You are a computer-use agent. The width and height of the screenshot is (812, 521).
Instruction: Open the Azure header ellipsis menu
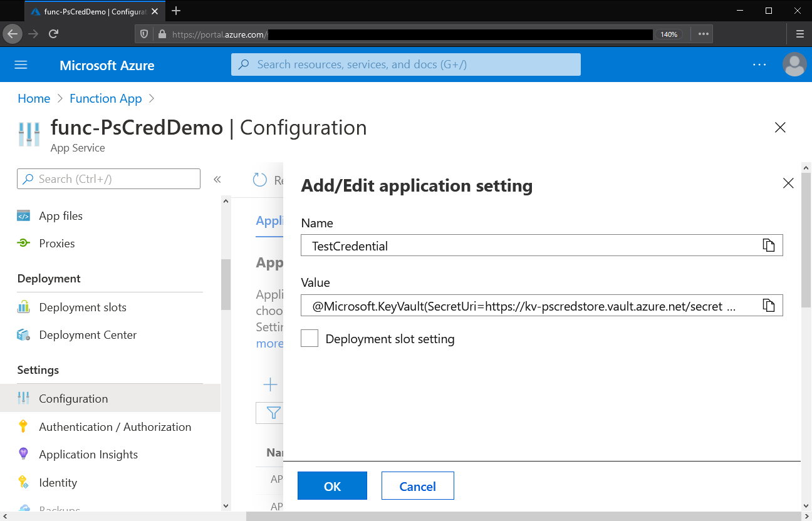point(759,64)
